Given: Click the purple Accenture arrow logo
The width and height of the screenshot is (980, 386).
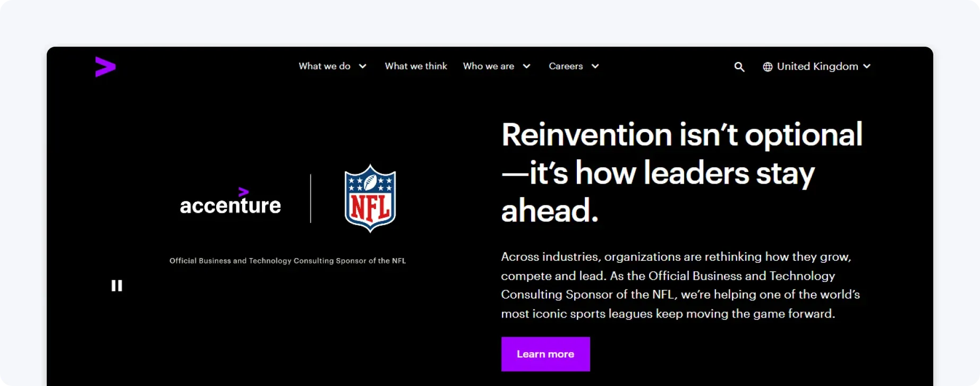Looking at the screenshot, I should [105, 66].
